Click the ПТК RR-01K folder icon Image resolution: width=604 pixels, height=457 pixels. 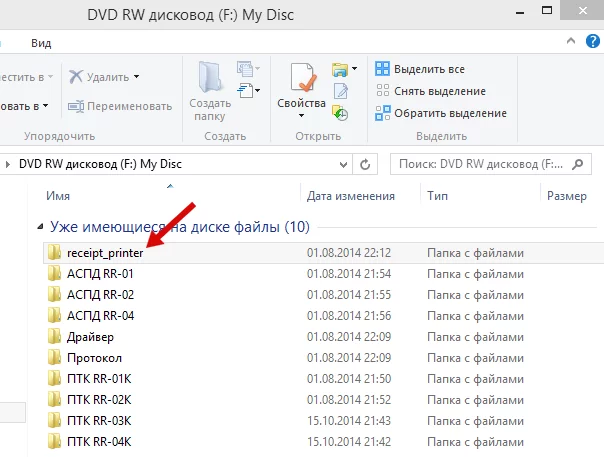[54, 378]
